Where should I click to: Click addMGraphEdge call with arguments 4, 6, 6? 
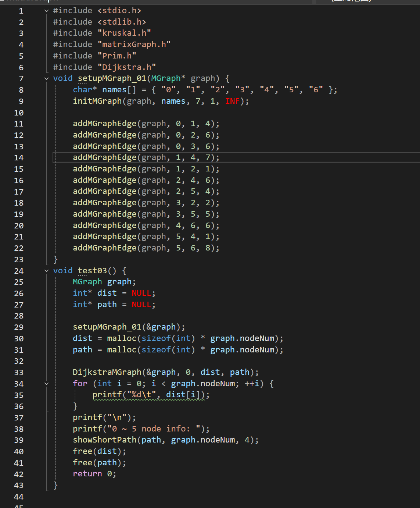[146, 225]
